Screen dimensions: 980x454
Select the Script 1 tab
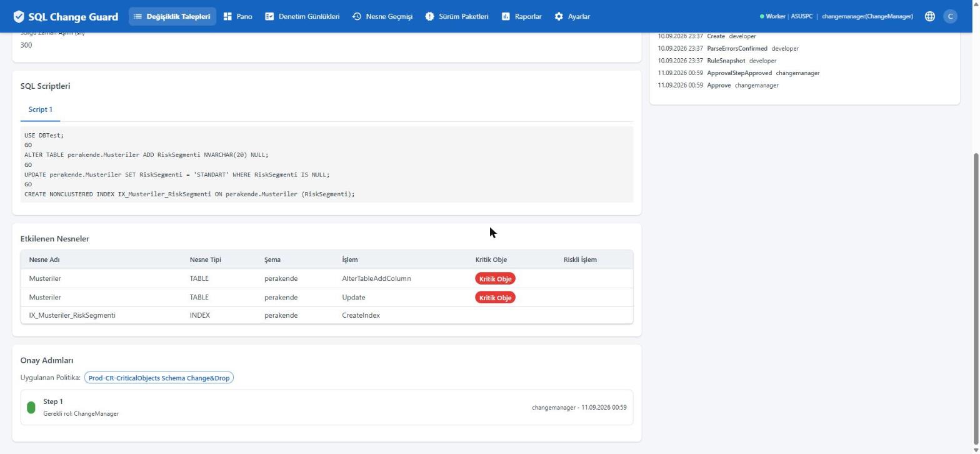41,109
